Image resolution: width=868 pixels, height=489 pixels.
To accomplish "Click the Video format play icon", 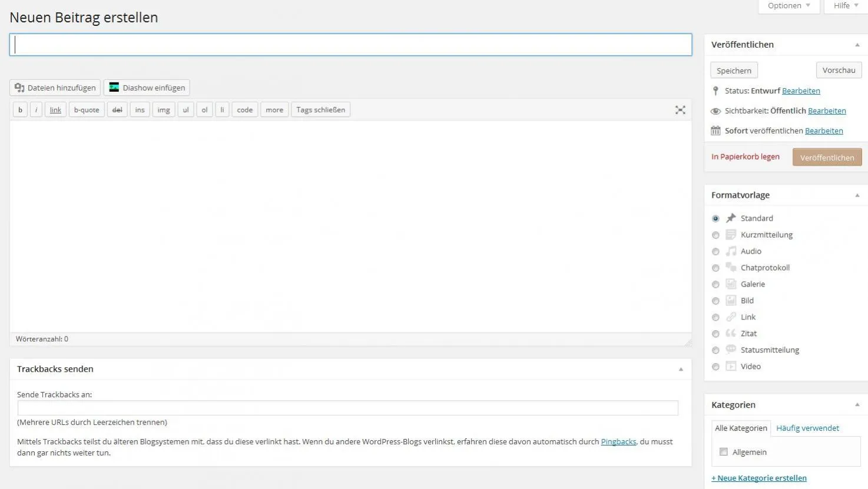I will (x=731, y=366).
